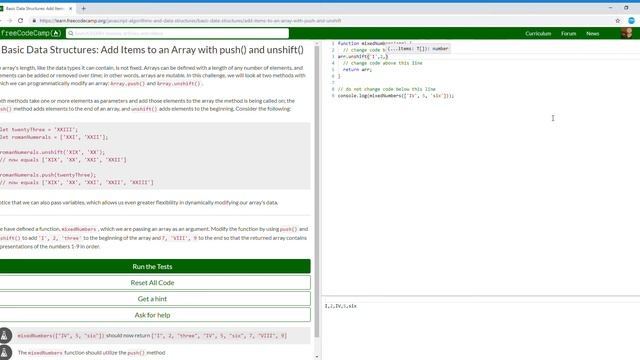The height and width of the screenshot is (360, 640).
Task: Click the console output text
Action: [340, 306]
